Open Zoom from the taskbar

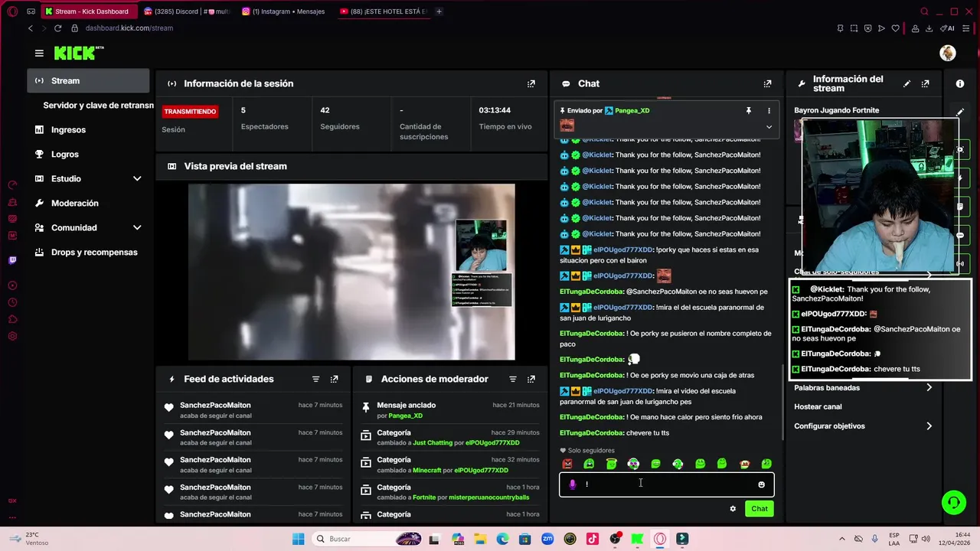547,539
